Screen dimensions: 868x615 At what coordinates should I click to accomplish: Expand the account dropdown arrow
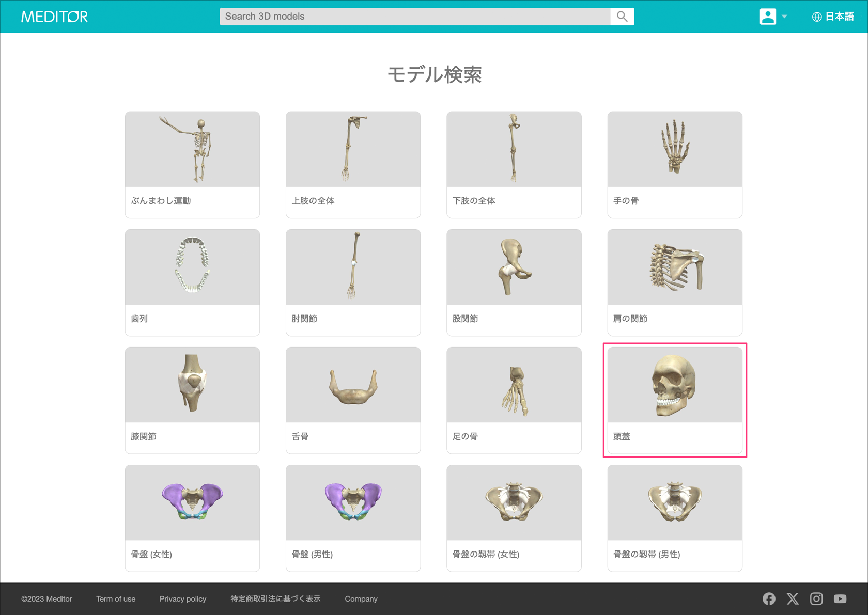pyautogui.click(x=785, y=17)
